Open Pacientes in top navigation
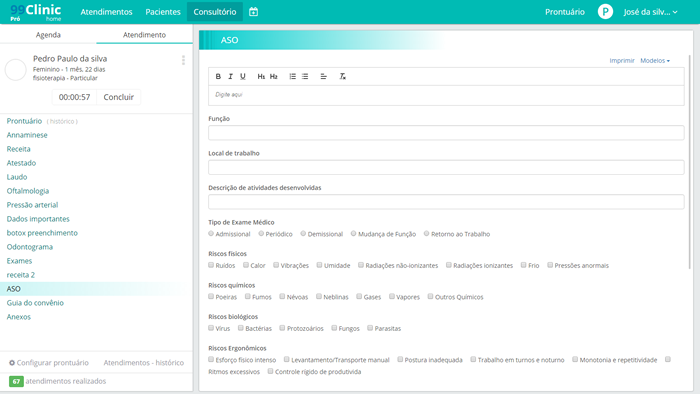700x394 pixels. [x=163, y=12]
